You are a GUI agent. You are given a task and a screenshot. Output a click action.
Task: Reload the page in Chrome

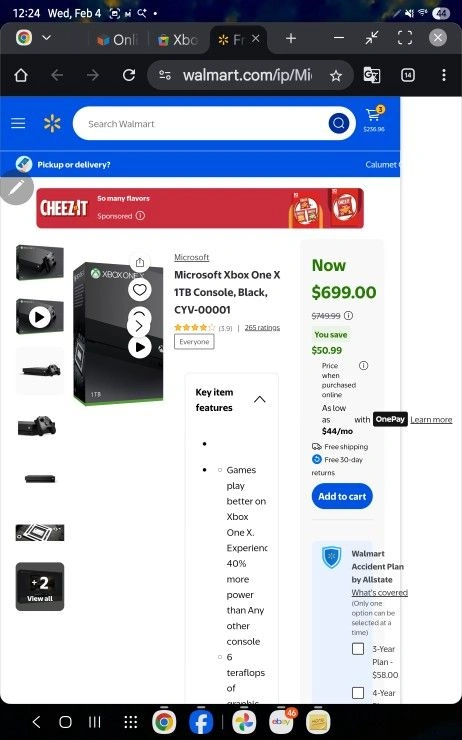(129, 75)
